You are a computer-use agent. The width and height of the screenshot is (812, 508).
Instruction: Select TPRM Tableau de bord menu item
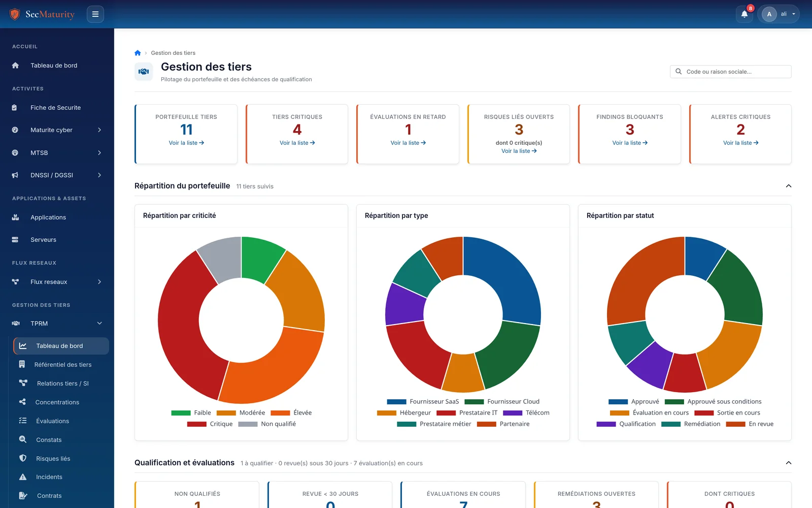point(61,346)
